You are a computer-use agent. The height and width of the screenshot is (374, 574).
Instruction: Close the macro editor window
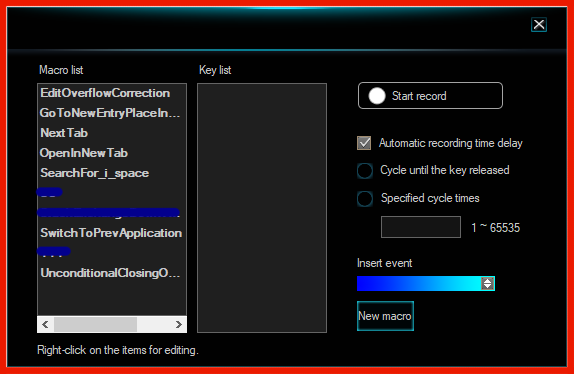[538, 25]
